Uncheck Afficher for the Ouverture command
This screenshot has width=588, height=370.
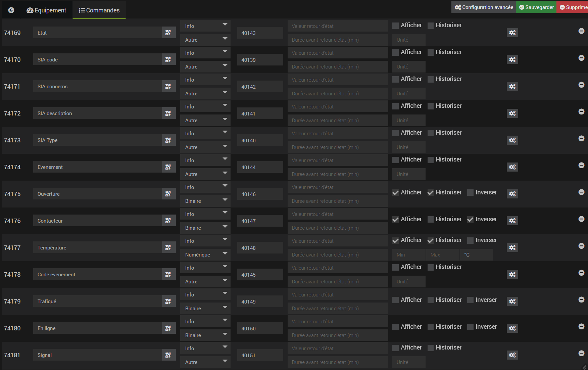click(396, 193)
